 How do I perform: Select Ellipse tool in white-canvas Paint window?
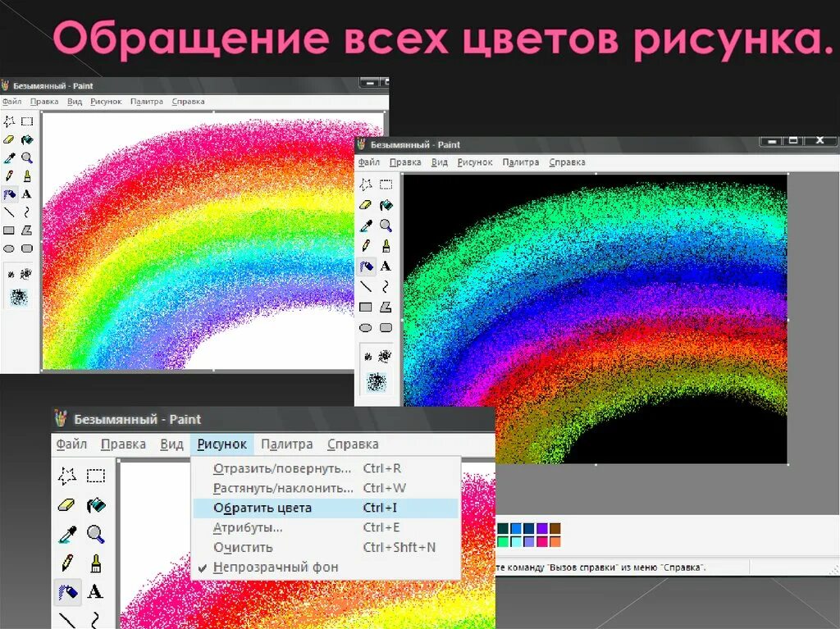9,248
